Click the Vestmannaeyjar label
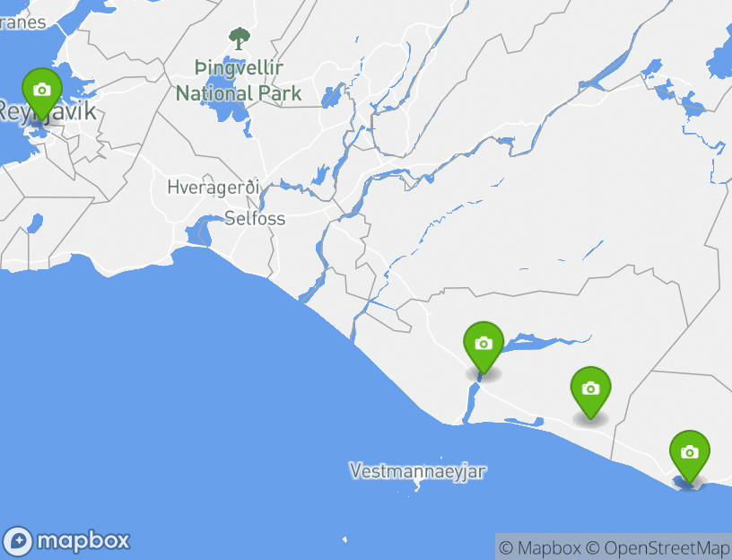The height and width of the screenshot is (560, 732). 418,470
